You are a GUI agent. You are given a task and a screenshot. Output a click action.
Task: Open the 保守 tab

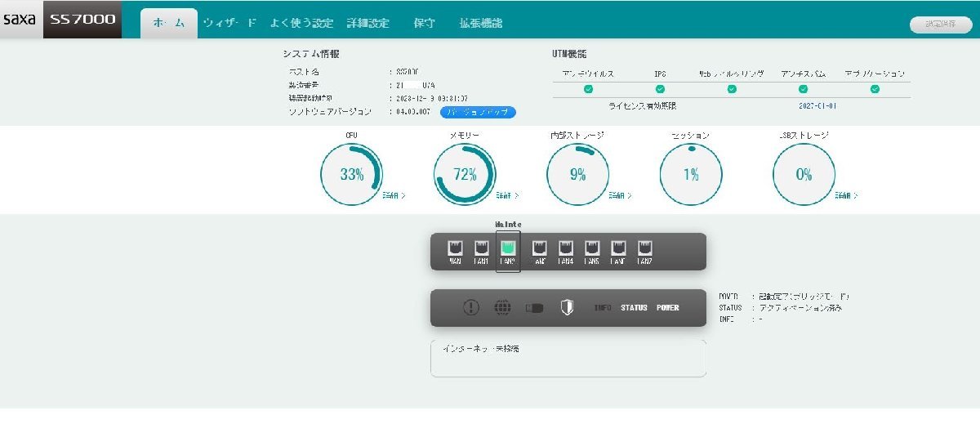(x=425, y=23)
